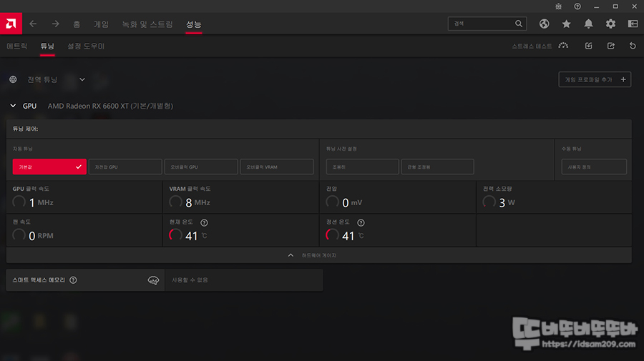Click the 스트레스 테스트 label
This screenshot has width=644, height=361.
(532, 46)
